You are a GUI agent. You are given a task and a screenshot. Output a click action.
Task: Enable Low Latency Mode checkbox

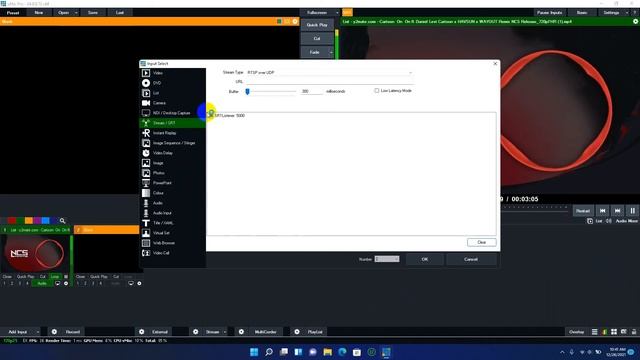pyautogui.click(x=377, y=91)
